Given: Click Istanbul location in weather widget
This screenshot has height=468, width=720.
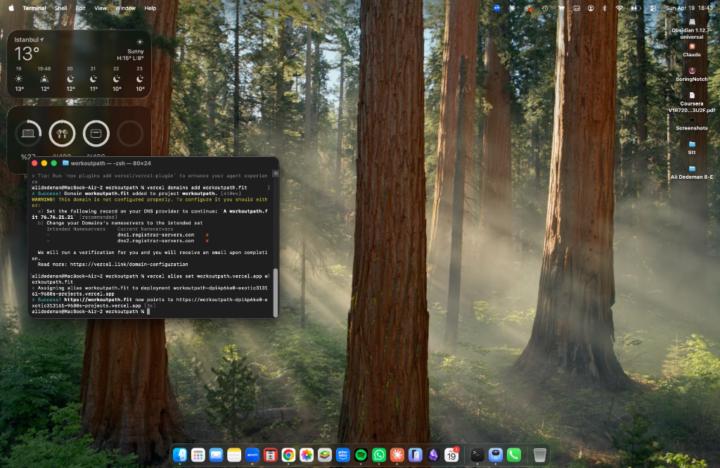Looking at the screenshot, I should coord(28,40).
